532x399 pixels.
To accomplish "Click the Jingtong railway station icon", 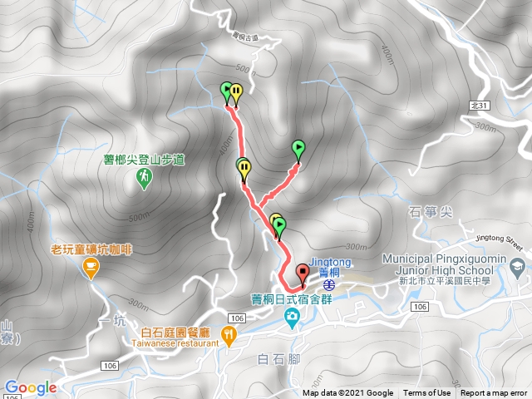I will [328, 285].
